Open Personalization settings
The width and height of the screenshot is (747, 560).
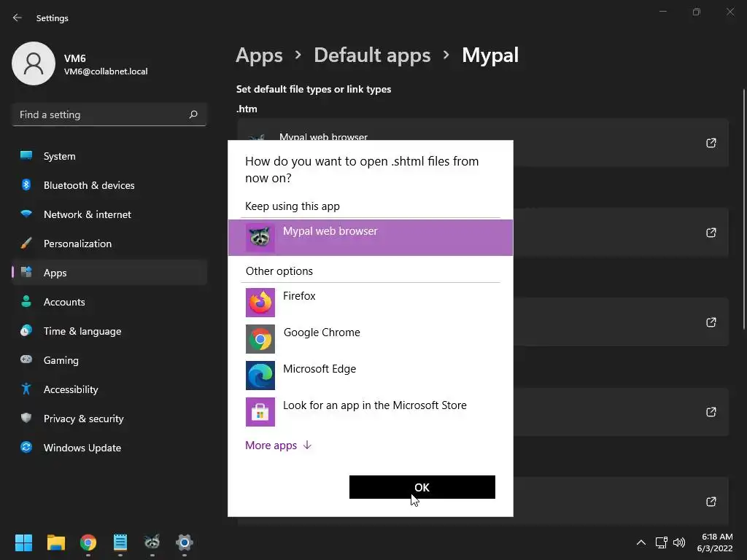tap(109, 244)
